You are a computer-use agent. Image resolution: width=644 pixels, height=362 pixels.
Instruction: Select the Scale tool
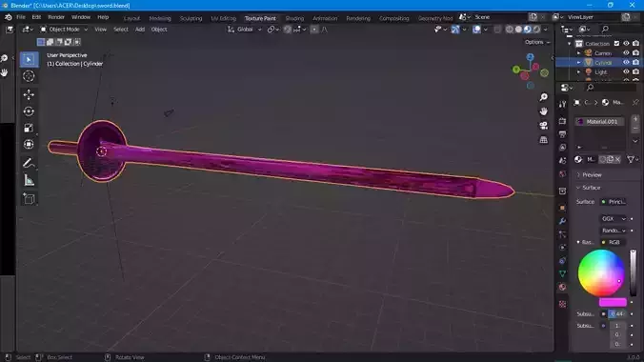click(29, 128)
